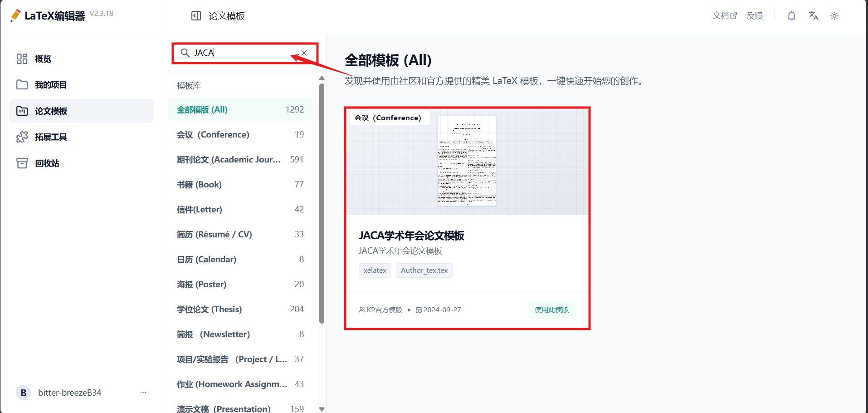Switch language with the translate icon
This screenshot has width=868, height=413.
point(814,16)
